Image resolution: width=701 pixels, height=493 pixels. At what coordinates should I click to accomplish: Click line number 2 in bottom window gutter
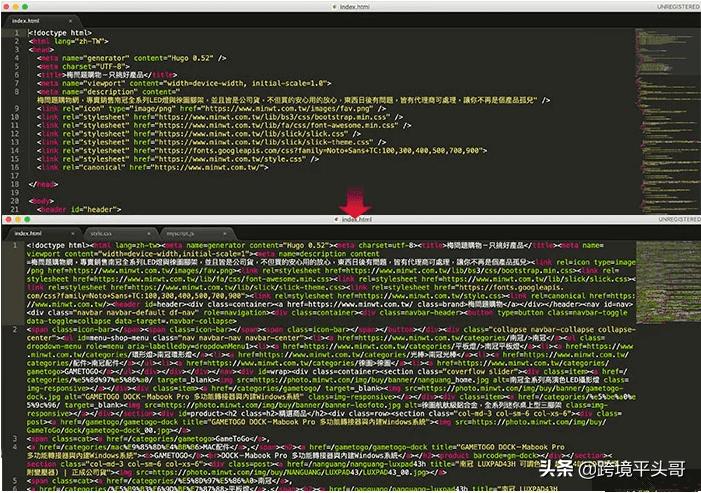tap(15, 329)
